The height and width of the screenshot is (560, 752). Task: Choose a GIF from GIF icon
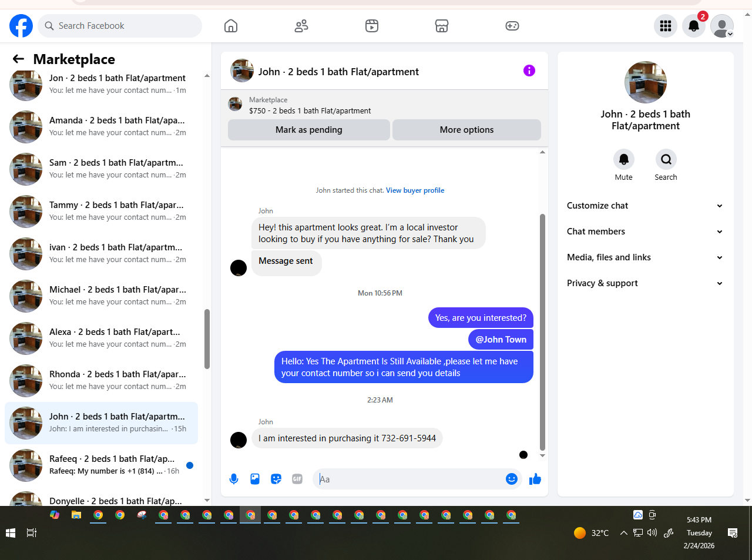(x=297, y=479)
